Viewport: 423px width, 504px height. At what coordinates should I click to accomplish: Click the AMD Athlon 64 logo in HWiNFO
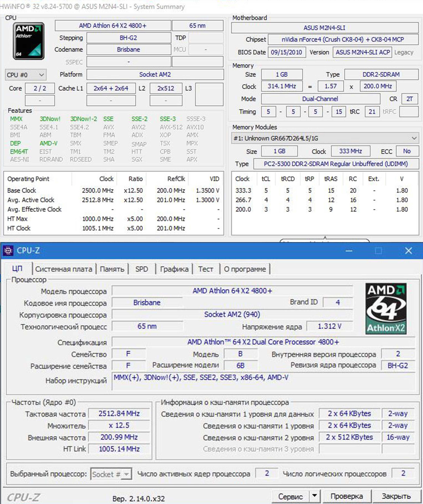29,41
